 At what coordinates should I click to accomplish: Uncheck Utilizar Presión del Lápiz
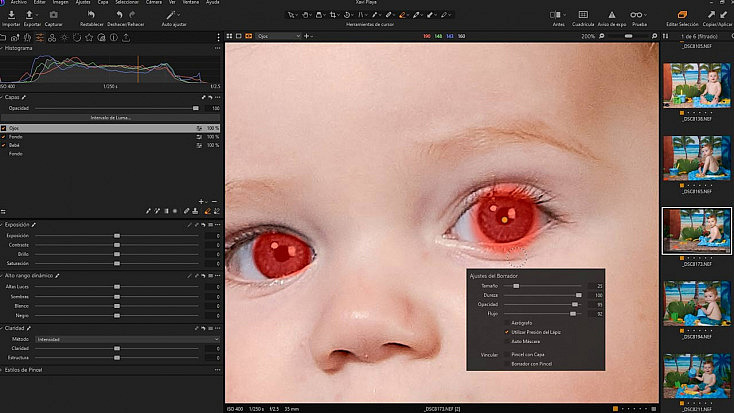[506, 332]
